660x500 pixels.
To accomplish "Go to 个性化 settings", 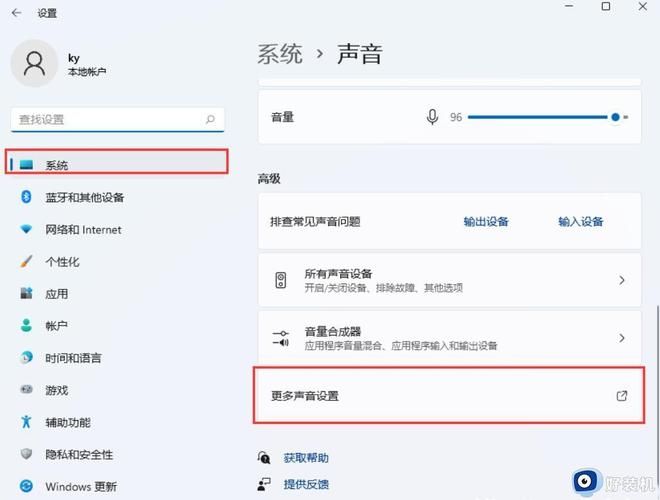I will click(x=62, y=261).
